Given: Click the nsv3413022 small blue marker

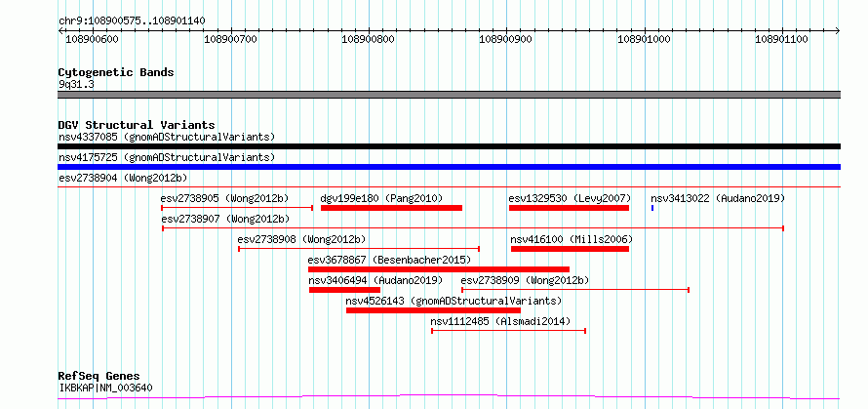Looking at the screenshot, I should (652, 208).
